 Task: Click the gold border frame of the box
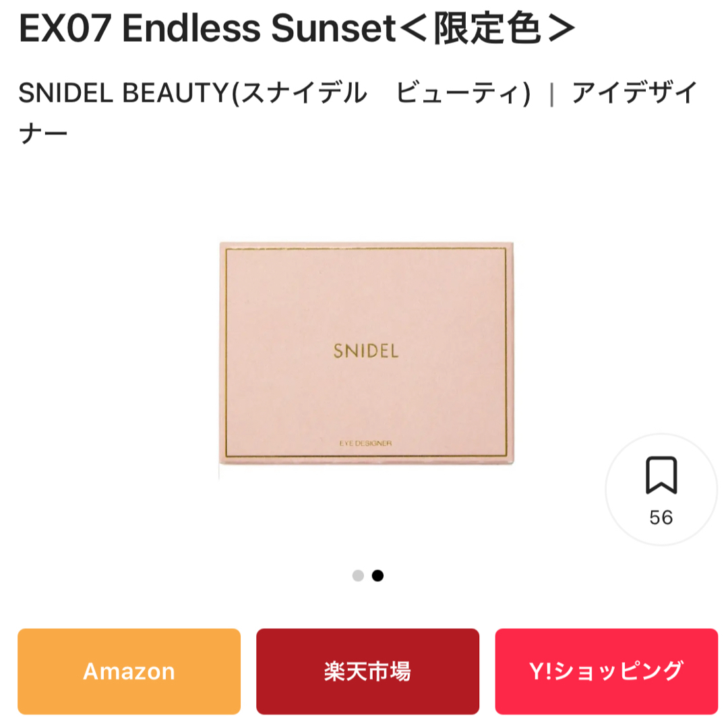coord(366,248)
